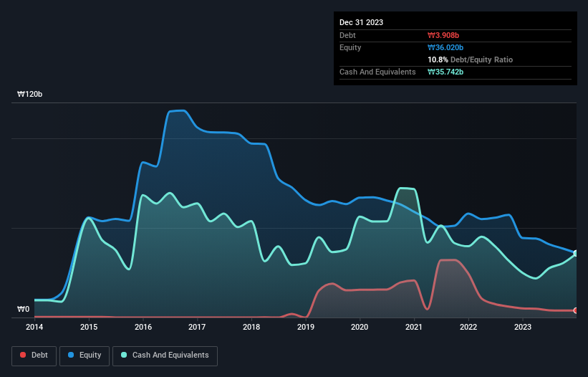
Task: Click the ₩120b y-axis label
Action: click(29, 94)
